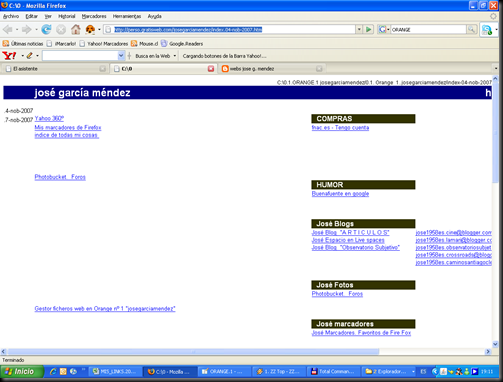Image resolution: width=503 pixels, height=382 pixels.
Task: Click the horizontal scrollbar thumb
Action: coord(193,352)
